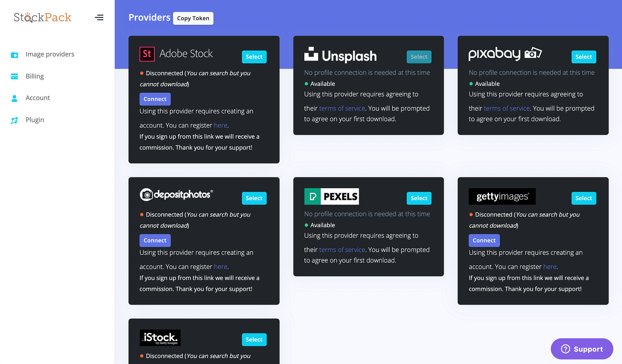Click the Billing sidebar icon
622x364 pixels.
pos(14,76)
